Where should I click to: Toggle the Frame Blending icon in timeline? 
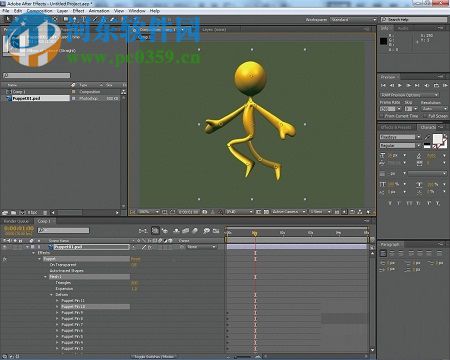186,231
